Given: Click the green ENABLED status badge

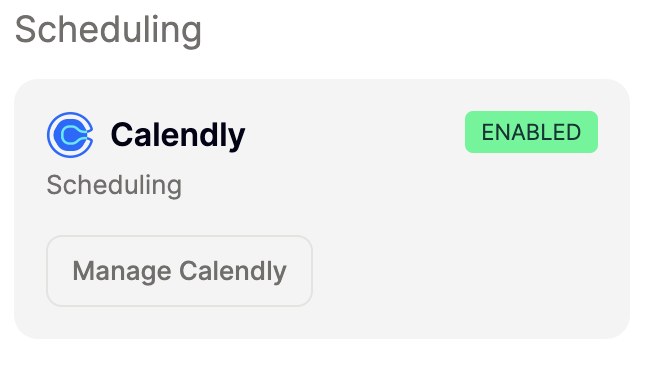Looking at the screenshot, I should 531,132.
